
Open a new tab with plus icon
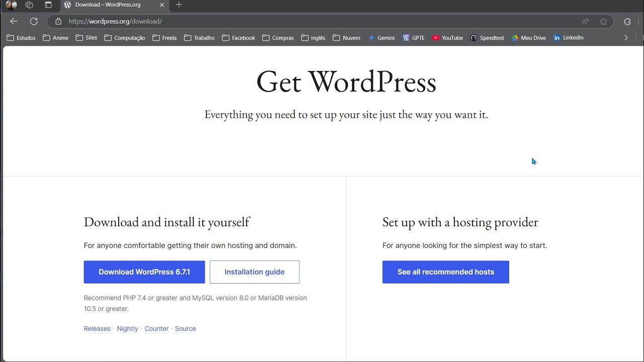(179, 5)
